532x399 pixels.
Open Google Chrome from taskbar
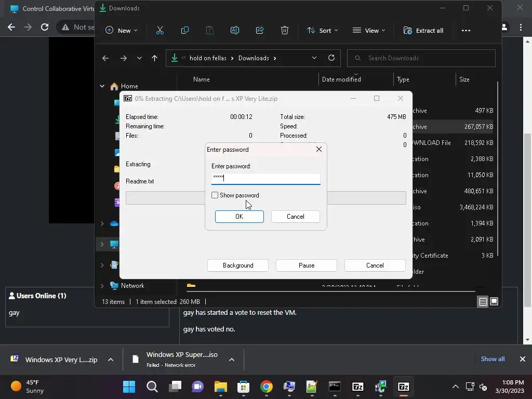coord(267,387)
